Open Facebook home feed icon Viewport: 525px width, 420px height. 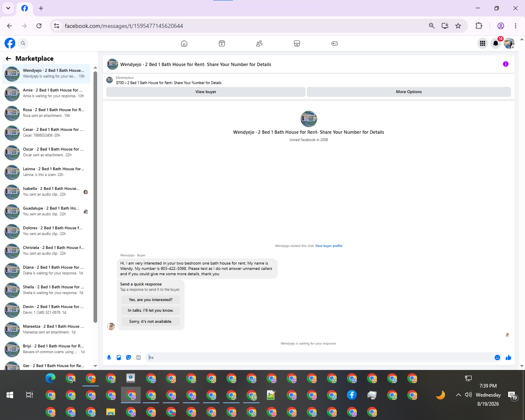tap(184, 43)
